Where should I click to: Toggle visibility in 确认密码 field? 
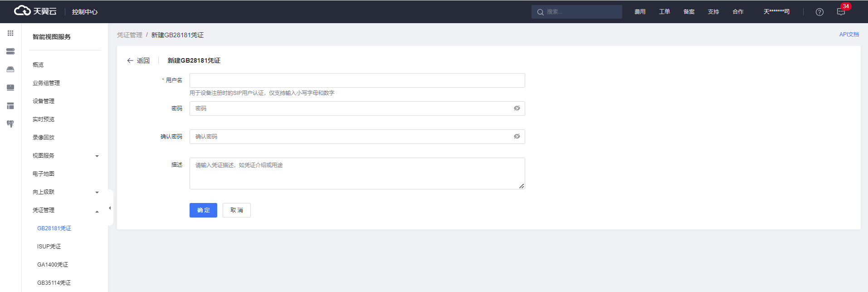[x=517, y=136]
